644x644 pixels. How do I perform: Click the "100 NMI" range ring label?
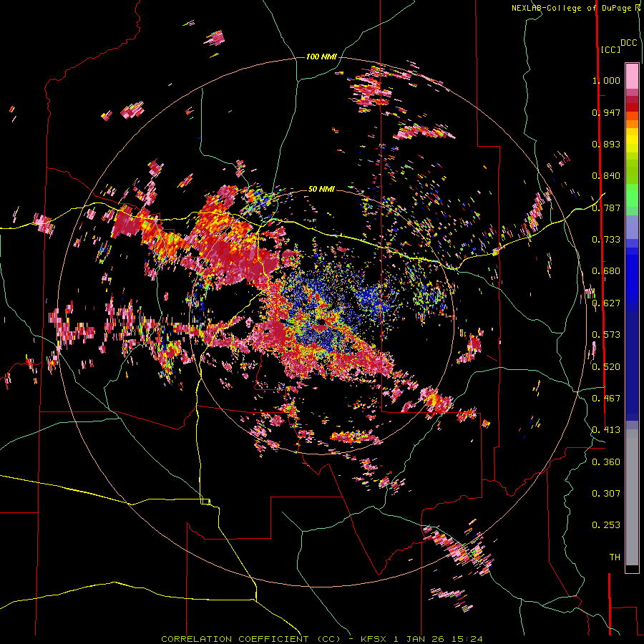point(321,57)
